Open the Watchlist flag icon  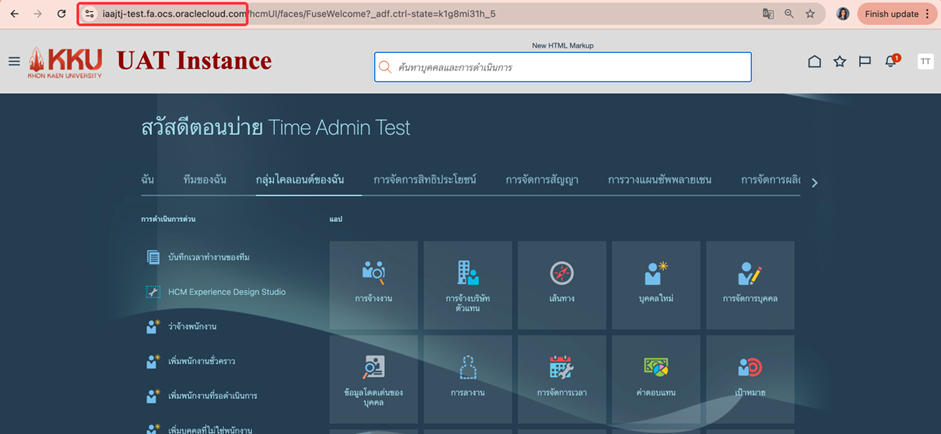point(865,62)
